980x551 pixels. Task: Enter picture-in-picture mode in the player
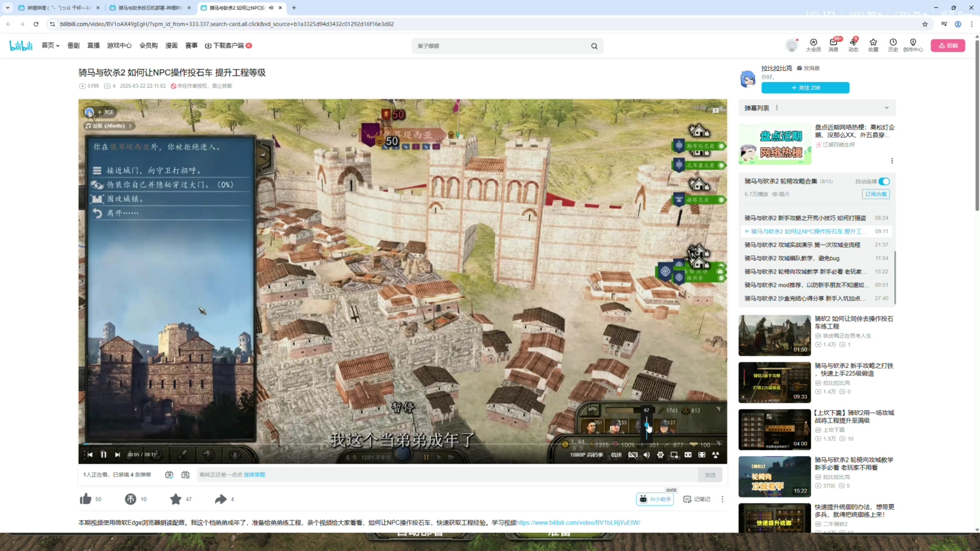[674, 455]
